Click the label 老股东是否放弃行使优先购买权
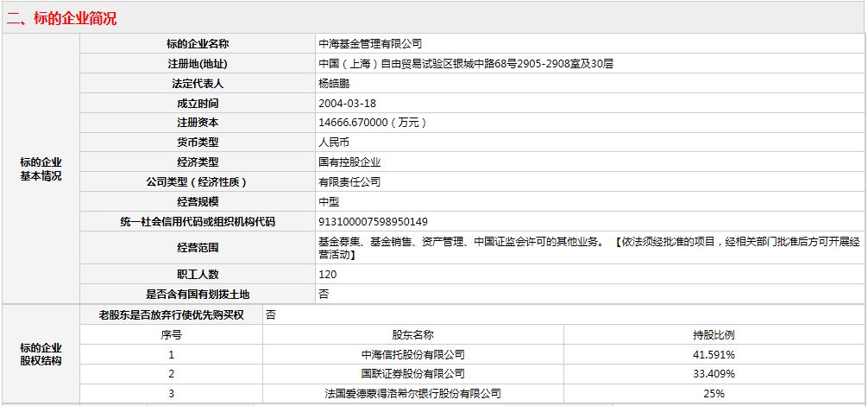Viewport: 868px width, 406px height. click(x=171, y=315)
